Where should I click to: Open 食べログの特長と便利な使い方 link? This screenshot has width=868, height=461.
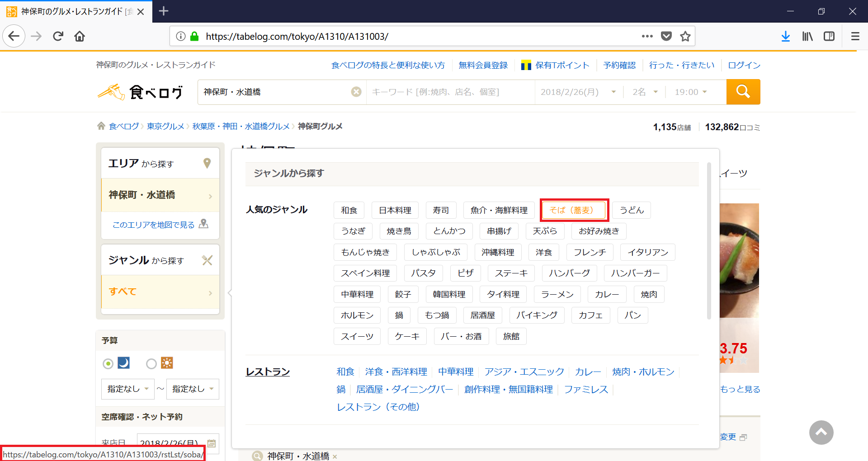coord(388,65)
